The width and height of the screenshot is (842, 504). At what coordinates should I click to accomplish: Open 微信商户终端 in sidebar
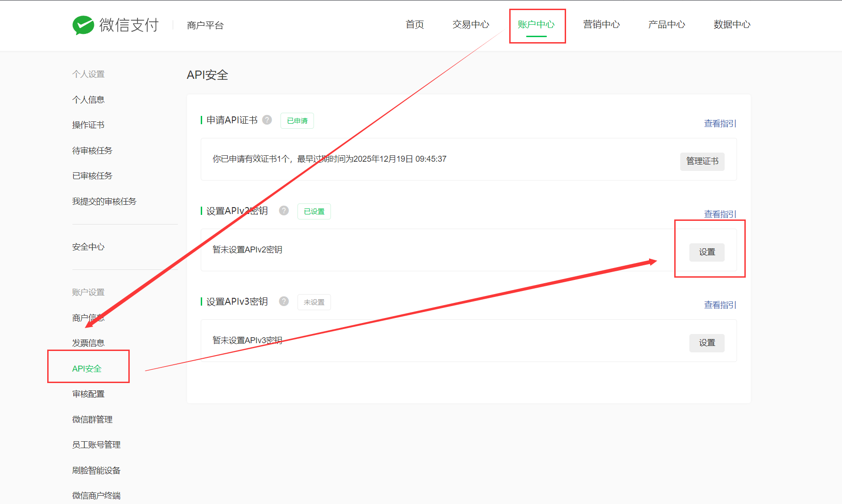pos(96,496)
